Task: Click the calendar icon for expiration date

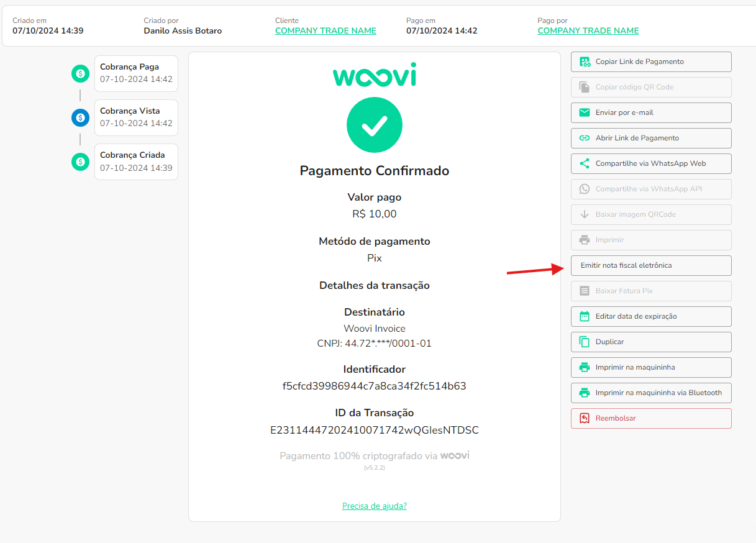Action: tap(584, 316)
